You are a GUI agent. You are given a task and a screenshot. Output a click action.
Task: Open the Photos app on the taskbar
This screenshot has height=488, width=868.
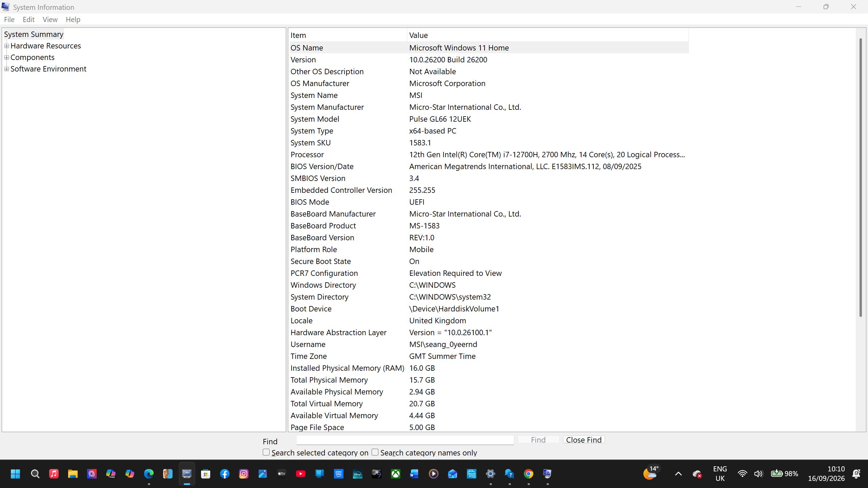point(263,474)
